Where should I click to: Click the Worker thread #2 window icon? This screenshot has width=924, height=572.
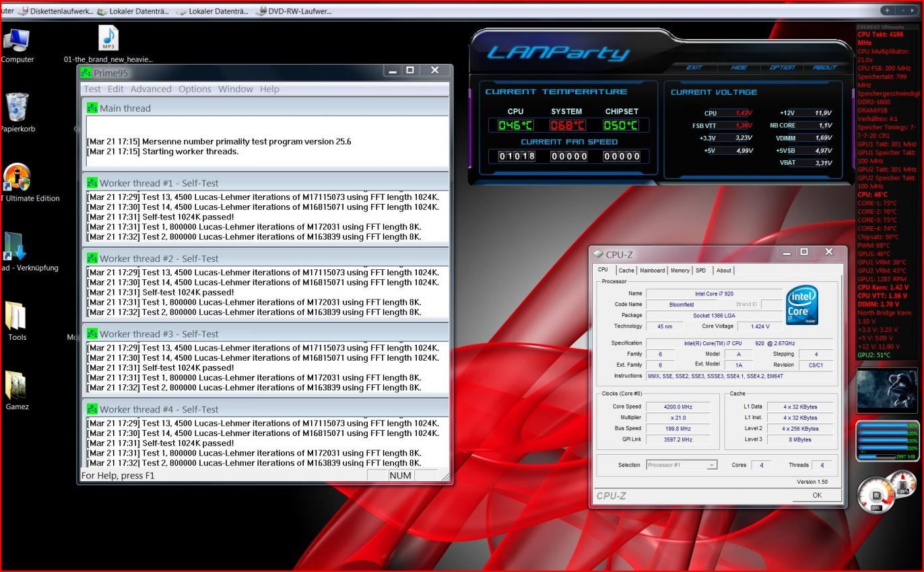(92, 258)
